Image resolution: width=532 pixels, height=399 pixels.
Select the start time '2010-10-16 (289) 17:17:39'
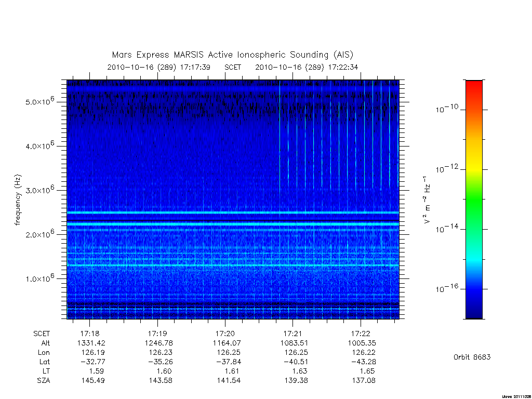pos(159,67)
